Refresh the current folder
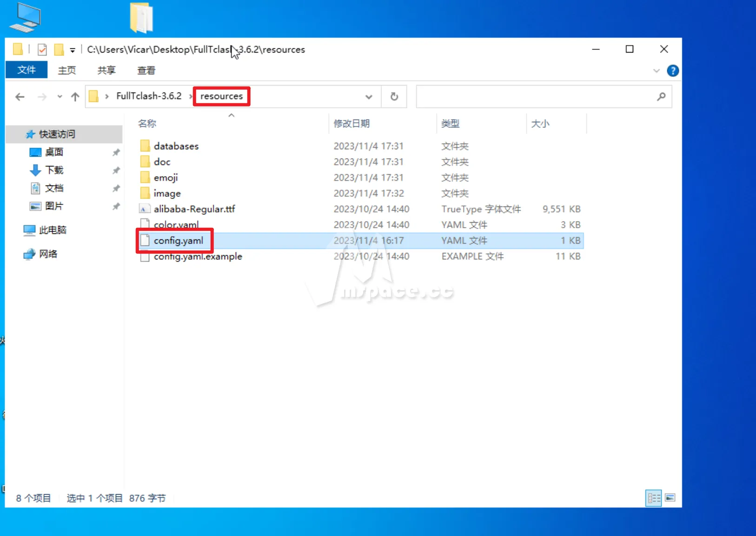Image resolution: width=756 pixels, height=536 pixels. coord(394,97)
